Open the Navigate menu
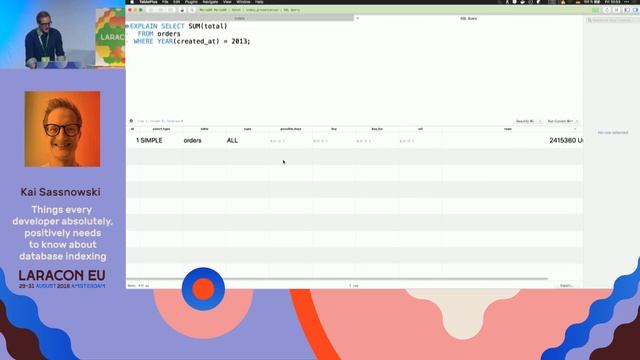 [210, 2]
